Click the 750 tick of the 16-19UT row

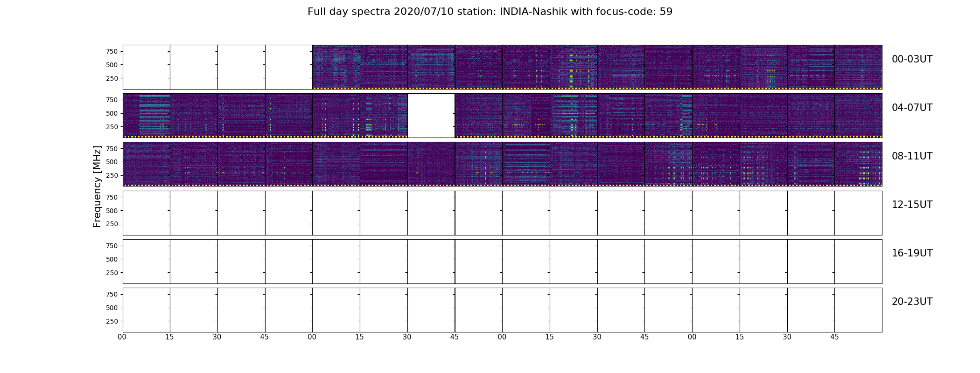pos(112,246)
